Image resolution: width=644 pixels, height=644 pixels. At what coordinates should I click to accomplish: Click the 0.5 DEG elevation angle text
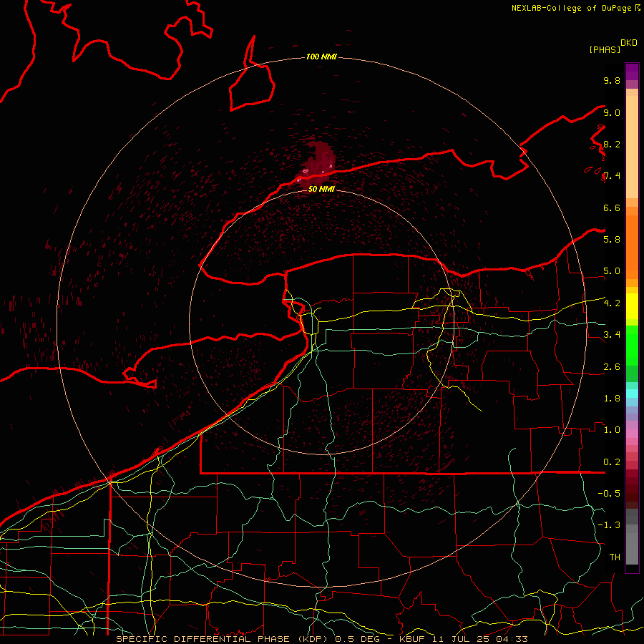click(358, 639)
